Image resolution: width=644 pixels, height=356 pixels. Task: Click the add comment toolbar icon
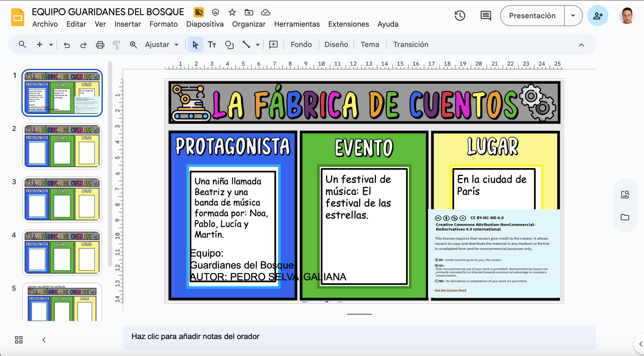pos(273,45)
